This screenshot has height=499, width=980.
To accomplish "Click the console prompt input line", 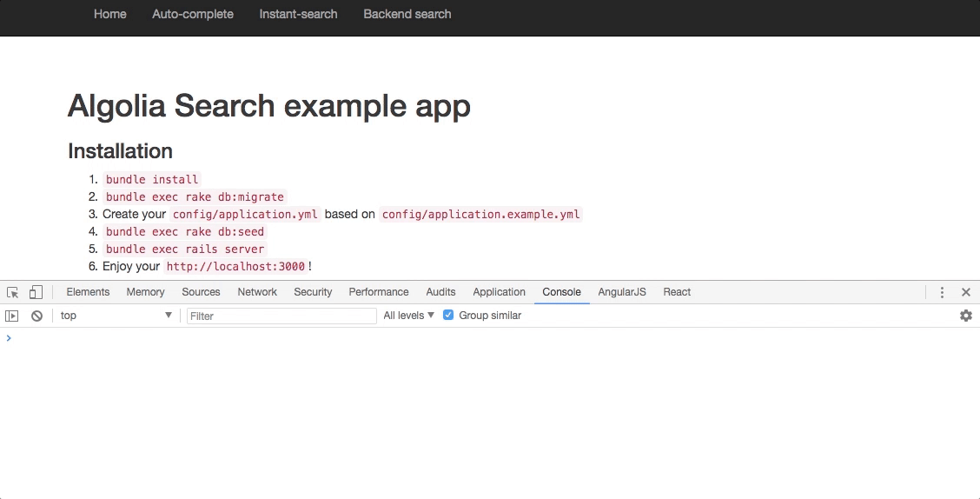I will 490,338.
